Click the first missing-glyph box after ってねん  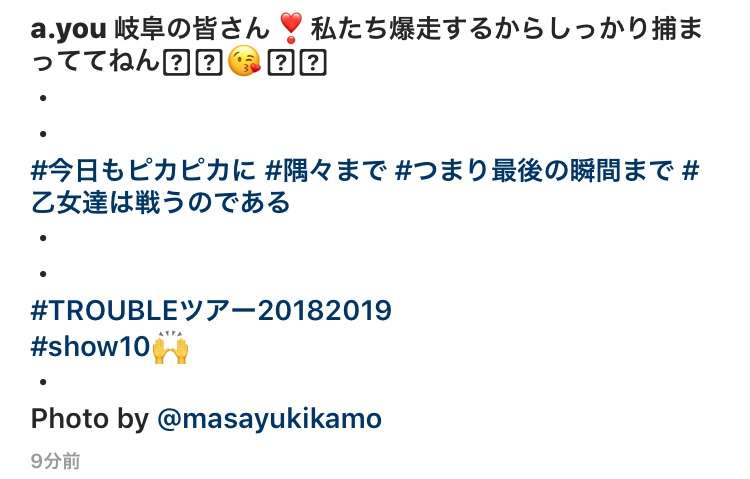tap(176, 62)
